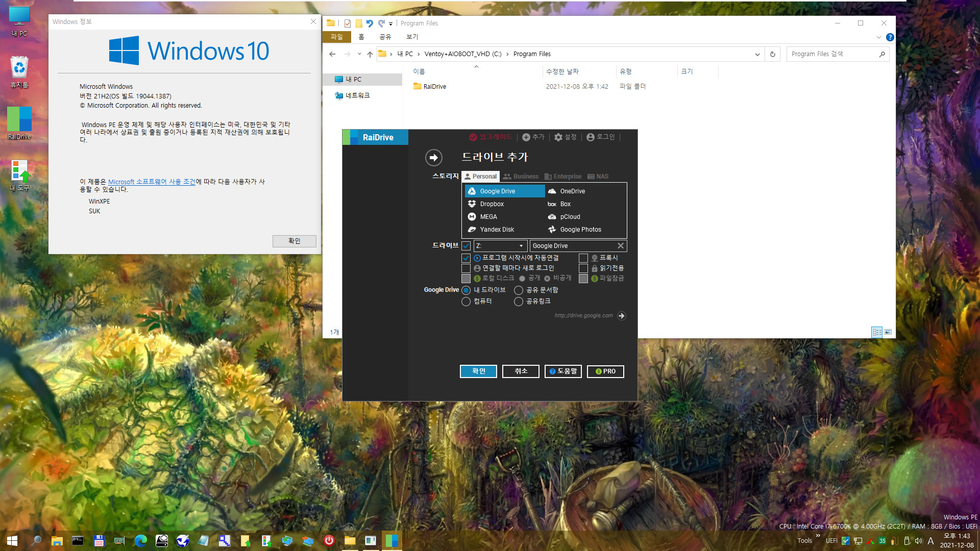This screenshot has height=551, width=980.
Task: Open Microsoft Edge from the taskbar
Action: pyautogui.click(x=140, y=541)
